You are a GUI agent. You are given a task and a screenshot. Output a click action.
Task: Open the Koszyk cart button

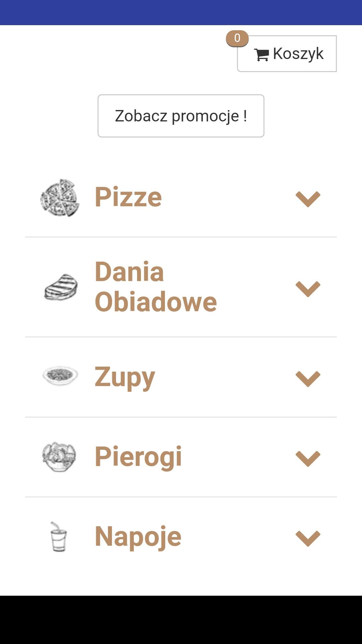click(x=287, y=54)
